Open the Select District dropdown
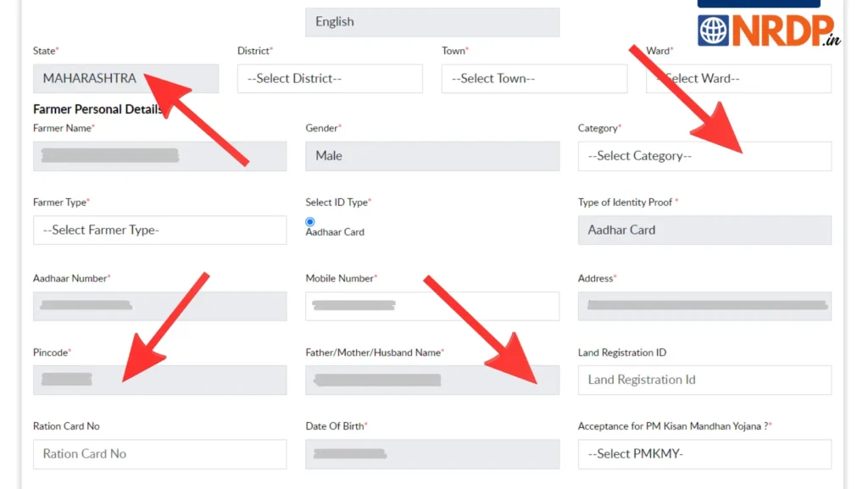Viewport: 868px width, 489px height. 330,79
